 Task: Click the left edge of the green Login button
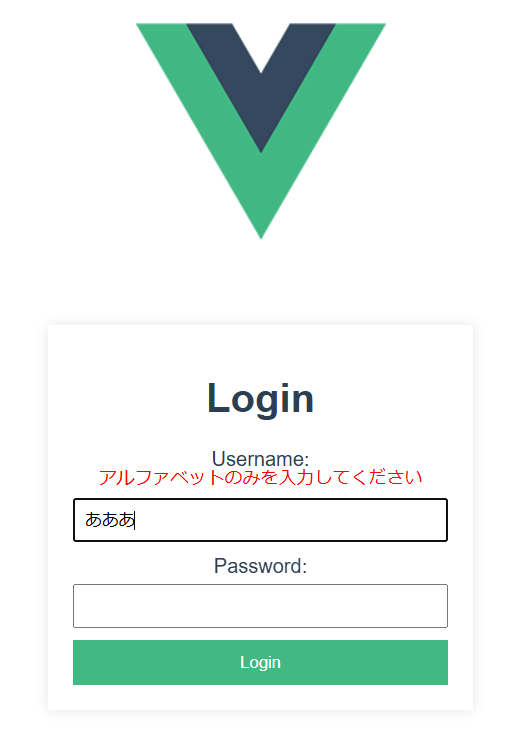[x=82, y=662]
